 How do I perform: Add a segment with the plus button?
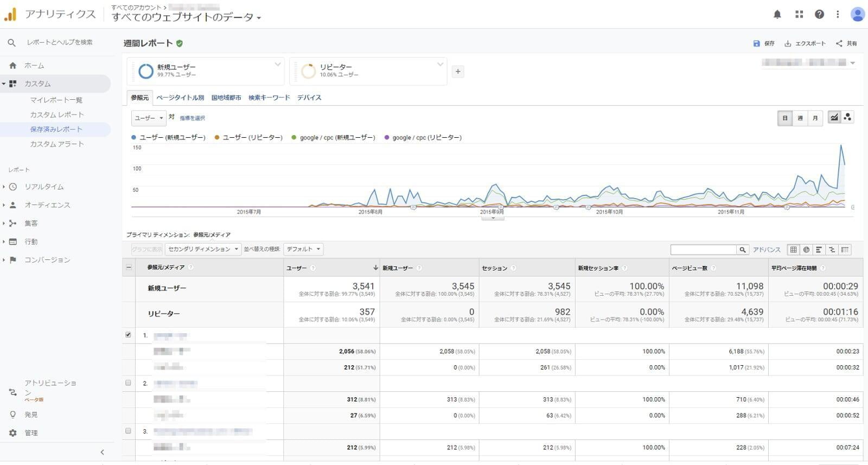coord(458,72)
